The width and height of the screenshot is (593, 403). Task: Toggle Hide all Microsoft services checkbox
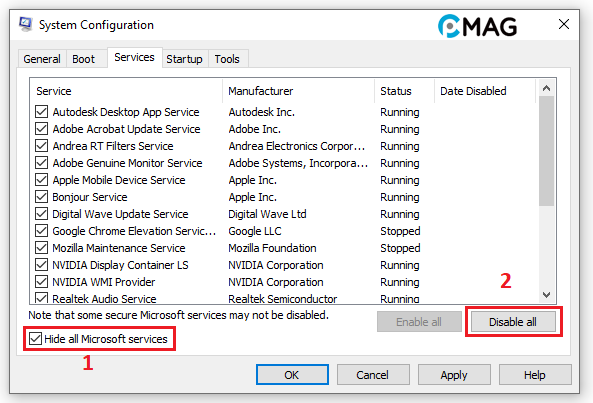click(x=36, y=339)
